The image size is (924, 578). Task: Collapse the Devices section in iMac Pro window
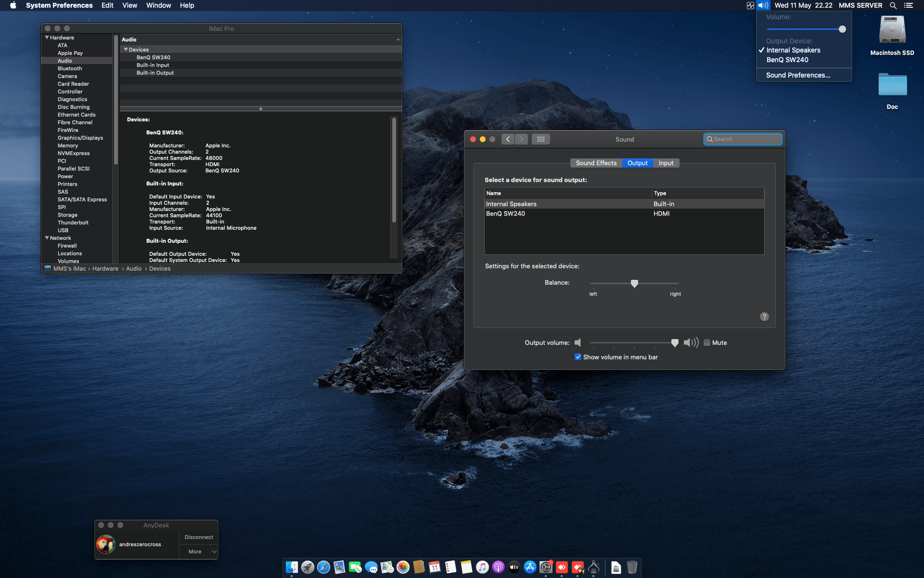point(126,50)
